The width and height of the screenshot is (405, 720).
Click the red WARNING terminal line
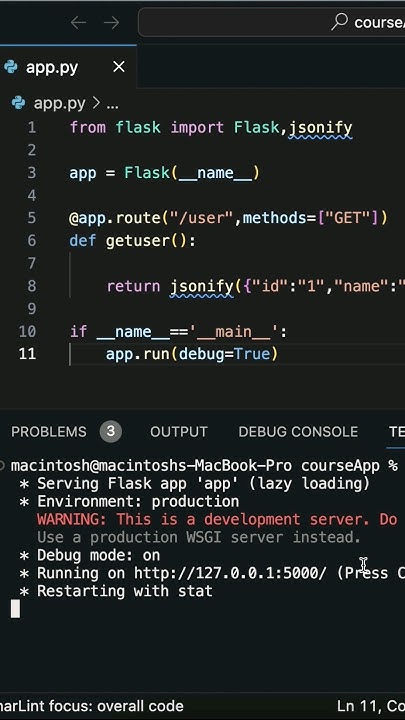click(217, 519)
